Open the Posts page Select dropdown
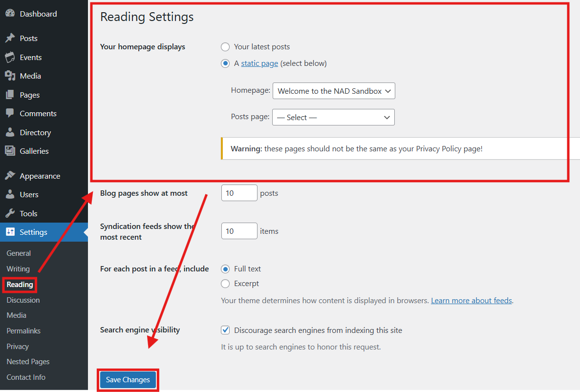 (333, 117)
